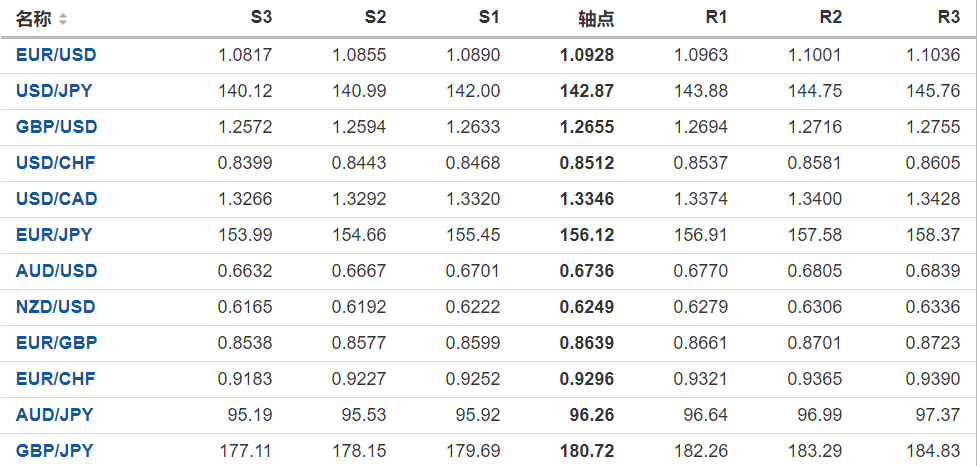
Task: Open the AUD/JPY pair link
Action: pos(54,415)
